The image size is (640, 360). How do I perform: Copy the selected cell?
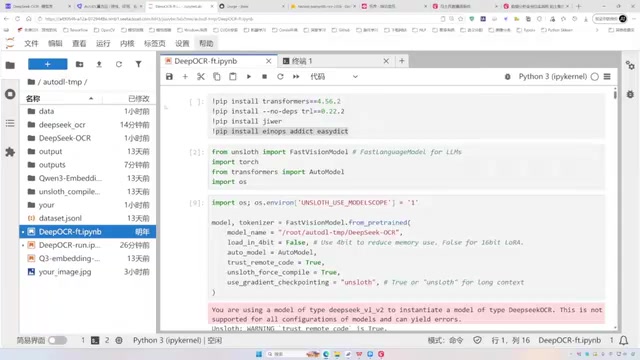pos(217,77)
